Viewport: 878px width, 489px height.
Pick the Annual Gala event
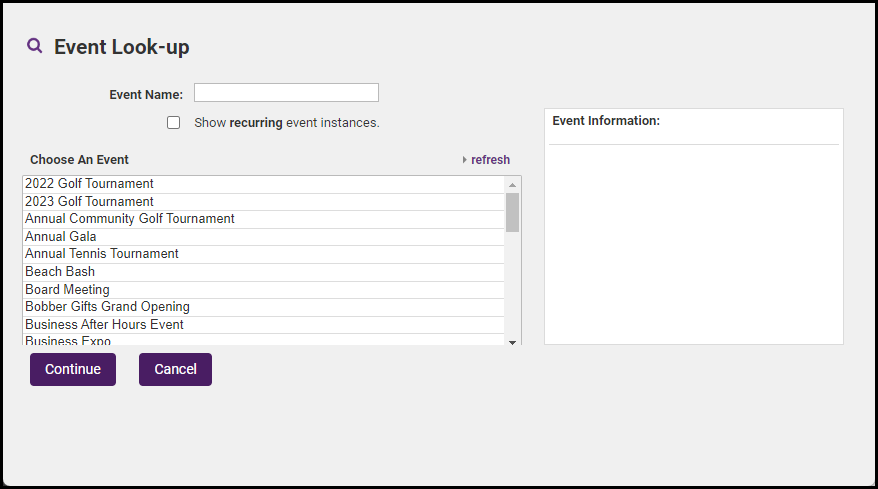pyautogui.click(x=61, y=237)
